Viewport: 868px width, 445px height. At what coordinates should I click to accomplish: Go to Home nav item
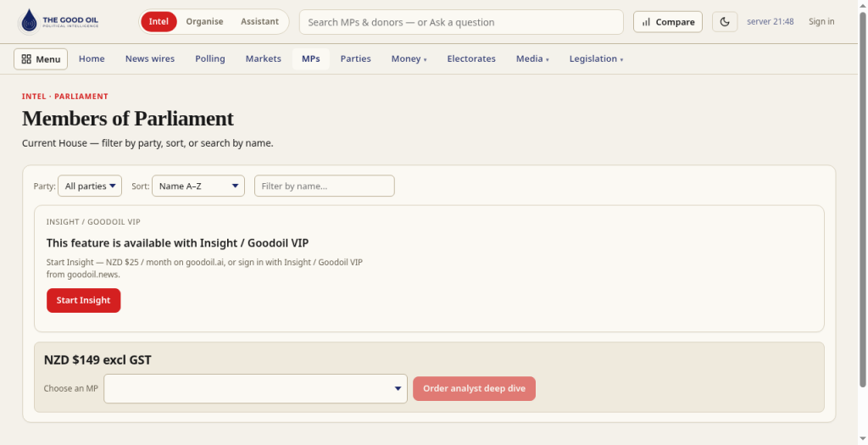pos(92,58)
